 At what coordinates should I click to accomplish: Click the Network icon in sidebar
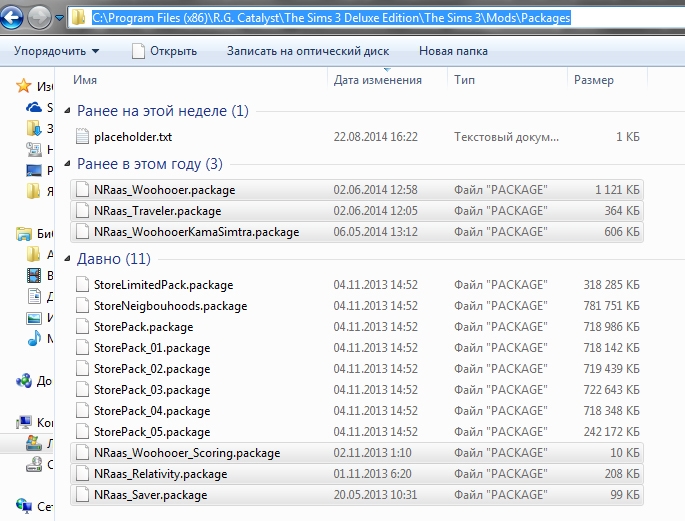click(x=24, y=506)
